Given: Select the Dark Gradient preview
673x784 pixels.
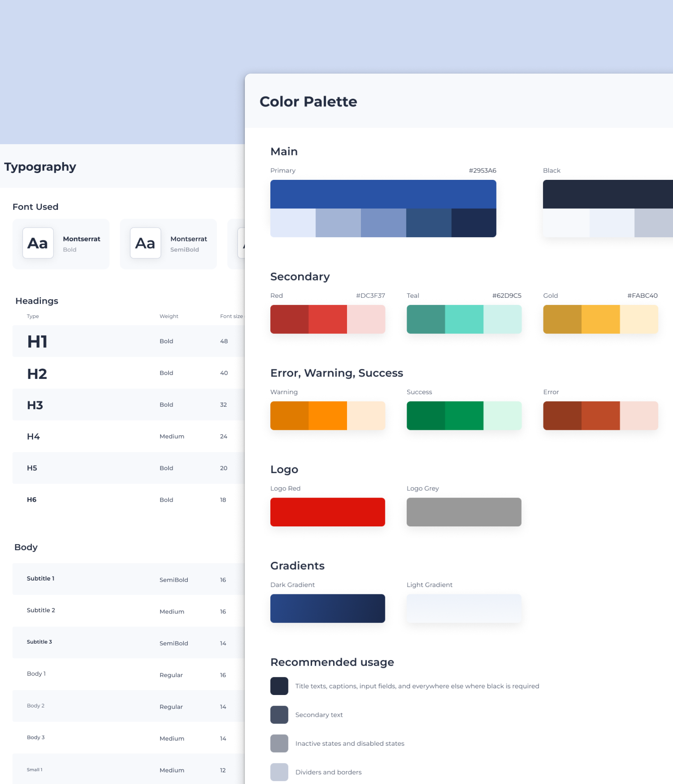Looking at the screenshot, I should (x=327, y=608).
